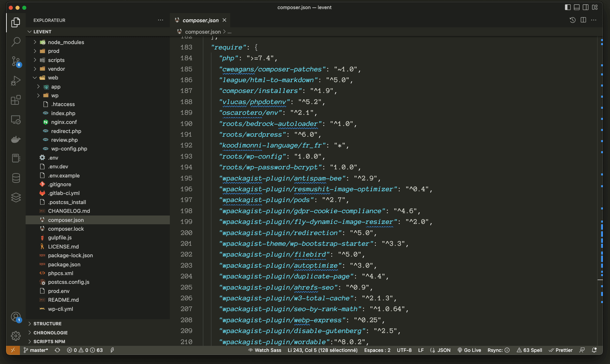Click composer.json breadcrumb item
610x364 pixels.
[203, 32]
